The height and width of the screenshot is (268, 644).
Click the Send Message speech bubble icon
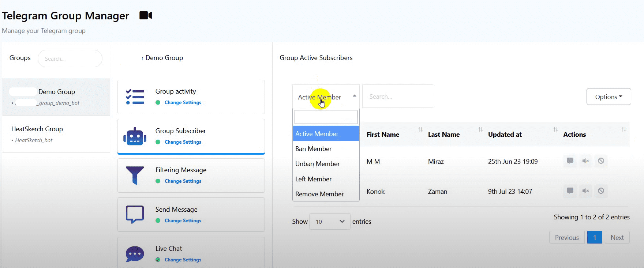[135, 215]
